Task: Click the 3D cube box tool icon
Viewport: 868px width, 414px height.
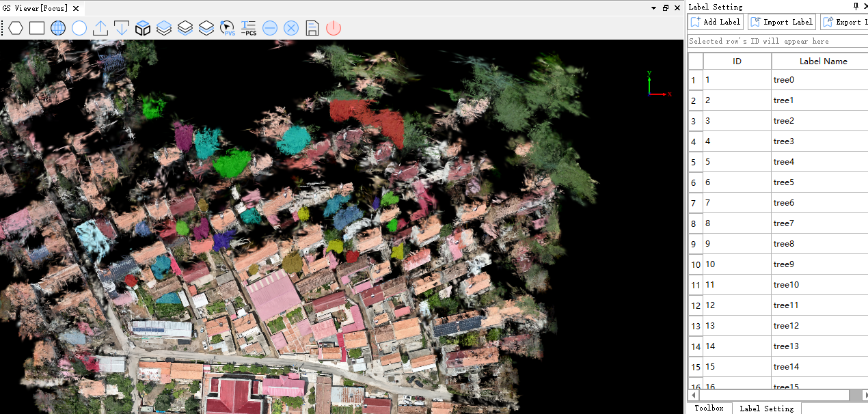Action: (x=143, y=28)
